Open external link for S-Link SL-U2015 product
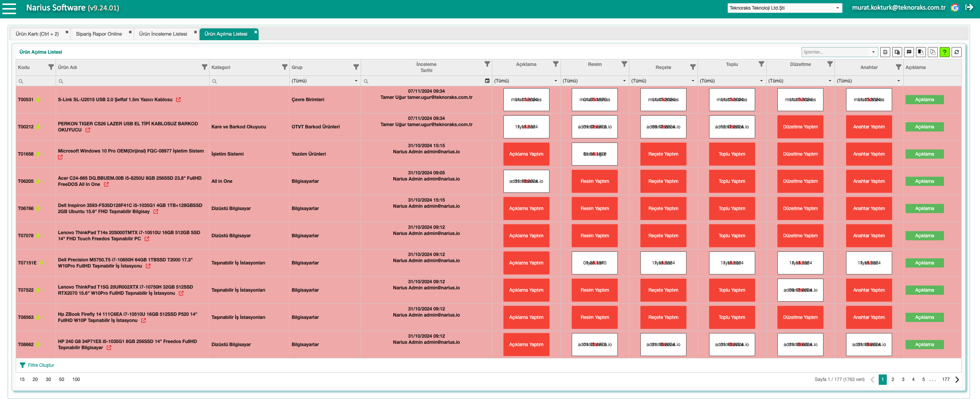Image resolution: width=980 pixels, height=399 pixels. (178, 100)
